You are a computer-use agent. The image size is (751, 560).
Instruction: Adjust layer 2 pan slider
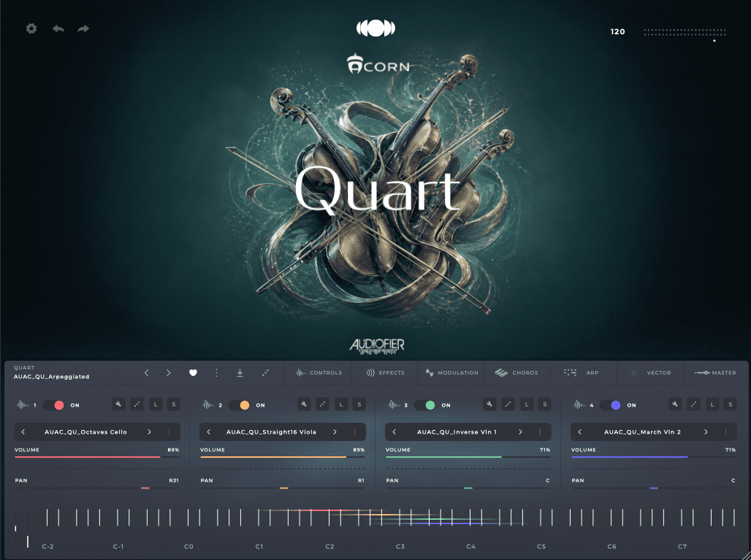[282, 488]
